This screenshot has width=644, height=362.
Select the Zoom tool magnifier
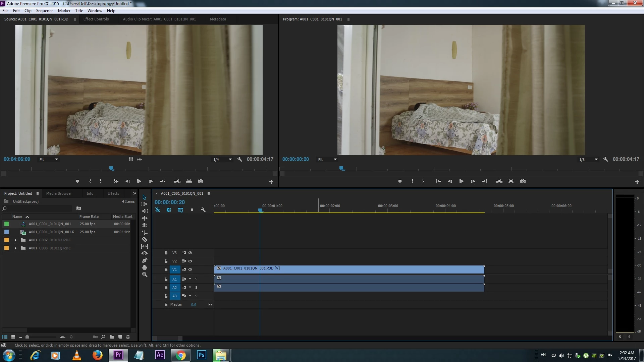click(145, 275)
